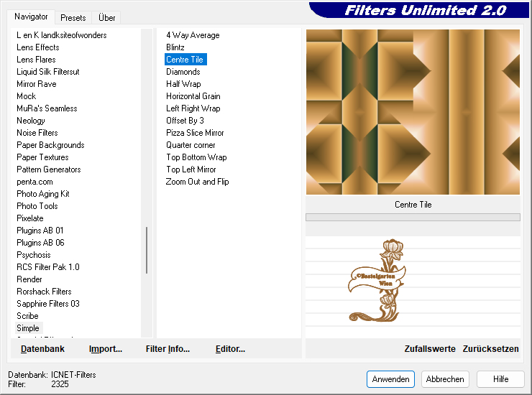
Task: Select Sapphire Filters 03 category
Action: [x=48, y=304]
